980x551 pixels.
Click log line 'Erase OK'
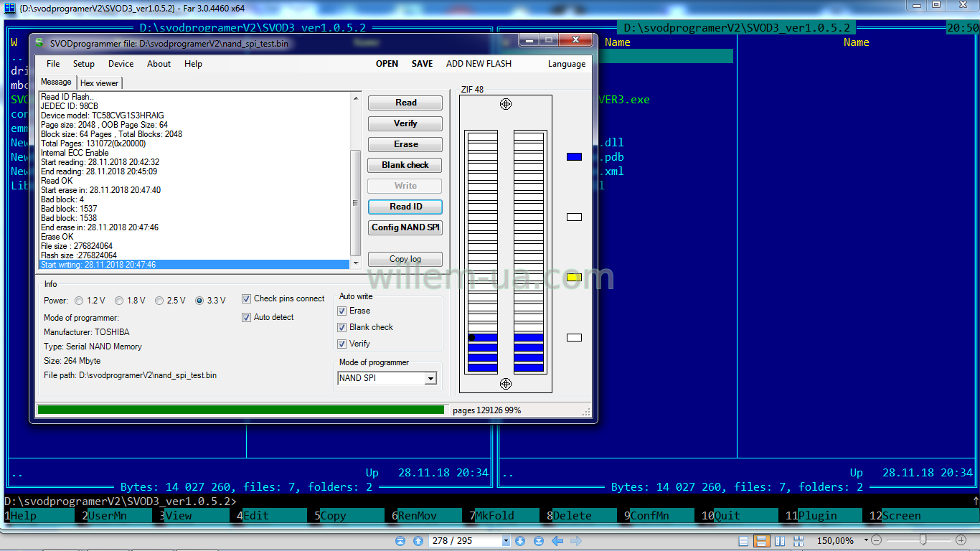pos(57,237)
